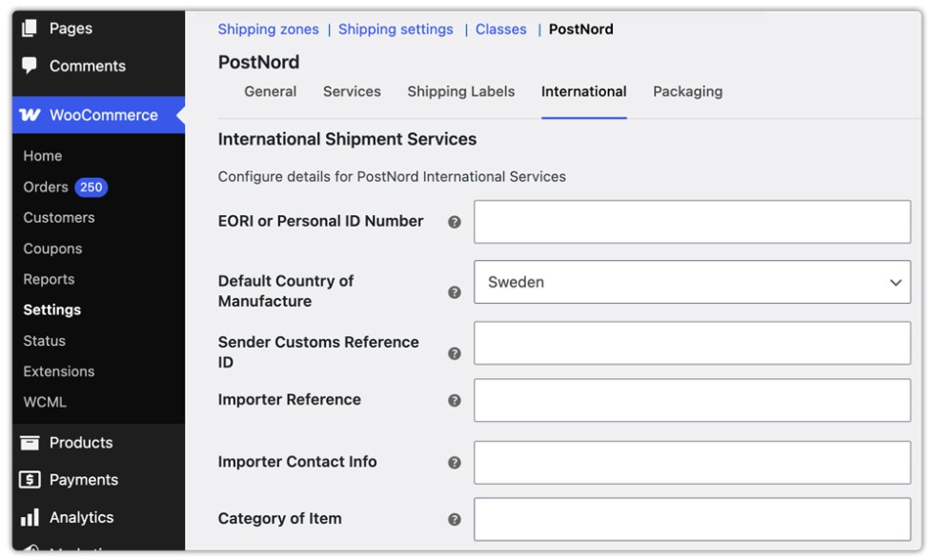Open help tooltip for Default Country of Manufacture

coord(455,292)
